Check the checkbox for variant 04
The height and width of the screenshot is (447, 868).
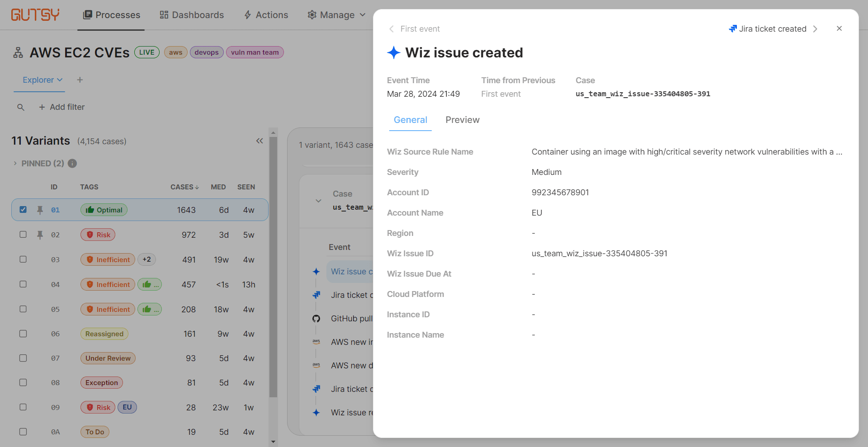click(23, 284)
